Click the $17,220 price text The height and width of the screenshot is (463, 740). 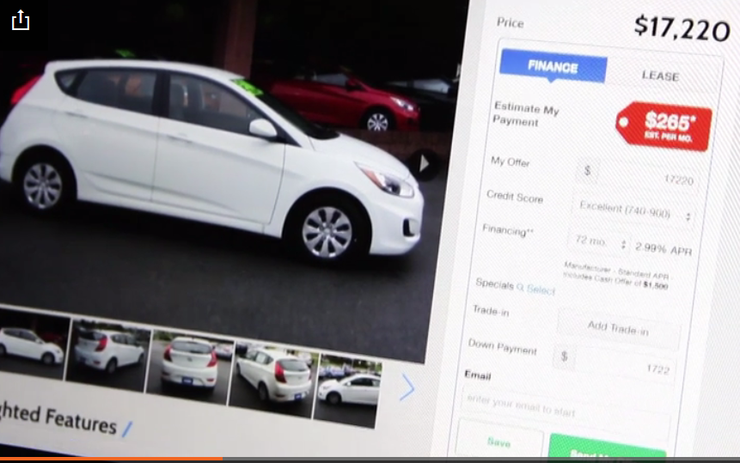(x=681, y=28)
